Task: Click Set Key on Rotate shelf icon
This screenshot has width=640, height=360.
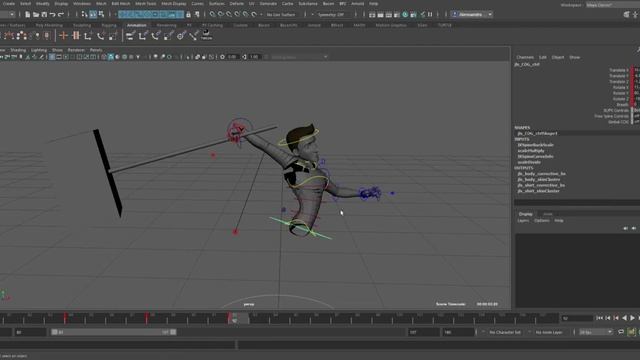Action: (x=101, y=36)
